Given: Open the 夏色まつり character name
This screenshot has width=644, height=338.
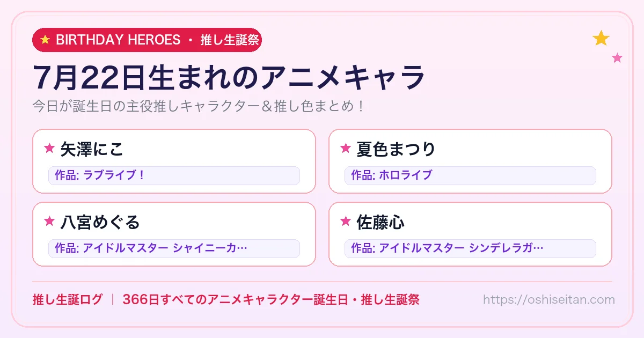Looking at the screenshot, I should 396,149.
